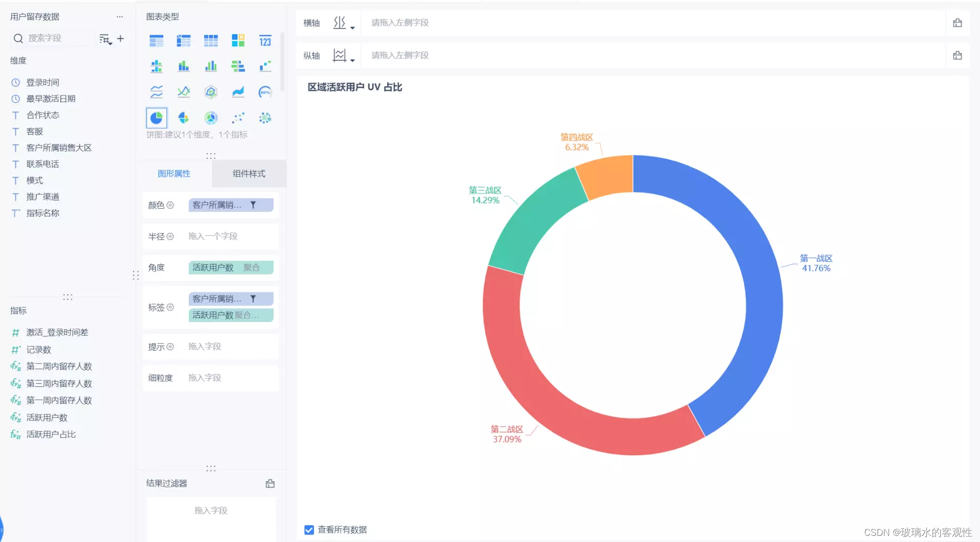Clear the 纵轴 fields with the eraser icon
The width and height of the screenshot is (980, 542).
pyautogui.click(x=958, y=56)
